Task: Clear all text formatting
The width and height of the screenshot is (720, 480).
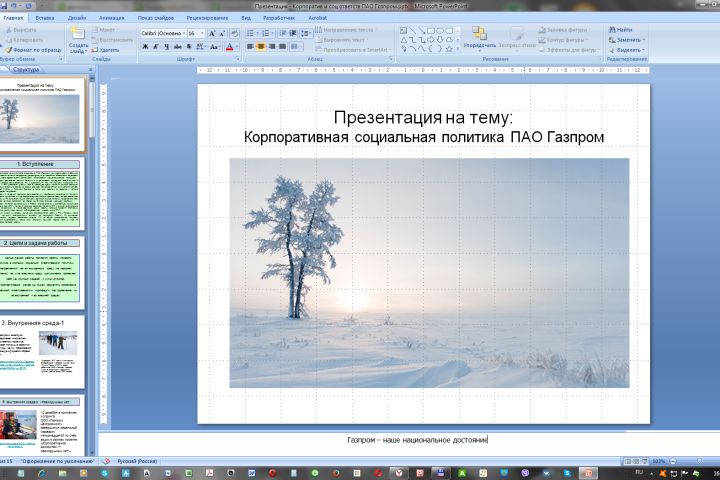Action: tap(235, 34)
